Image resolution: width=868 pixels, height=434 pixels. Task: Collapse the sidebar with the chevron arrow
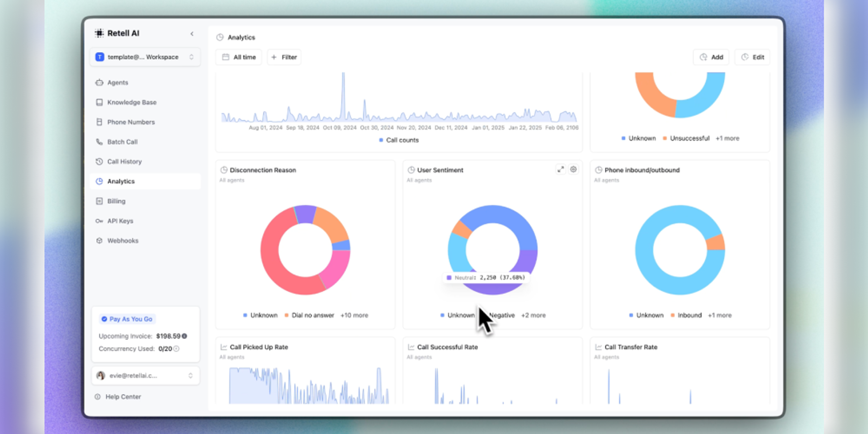click(x=192, y=34)
